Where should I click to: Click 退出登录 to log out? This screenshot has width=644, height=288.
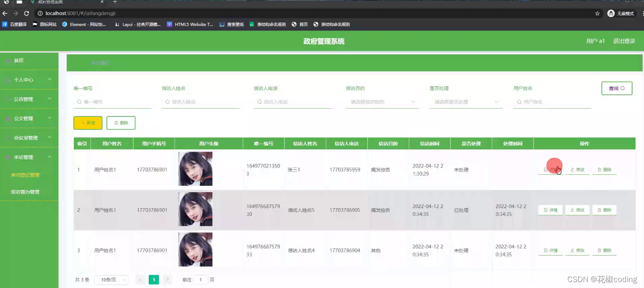pyautogui.click(x=624, y=41)
